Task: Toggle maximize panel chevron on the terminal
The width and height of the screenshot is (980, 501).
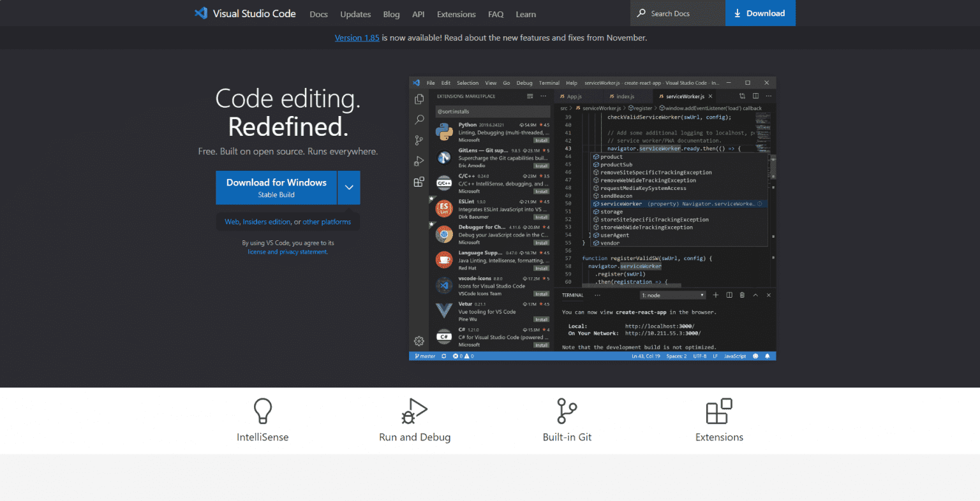Action: click(x=756, y=295)
